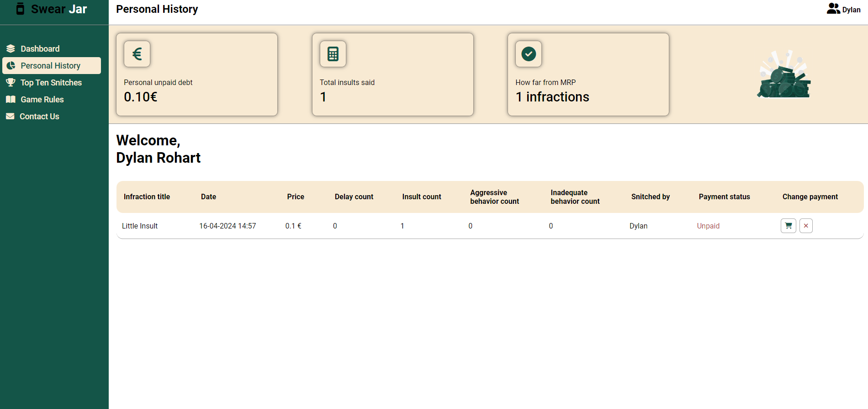Click the Price column header
This screenshot has height=409, width=868.
tap(296, 197)
